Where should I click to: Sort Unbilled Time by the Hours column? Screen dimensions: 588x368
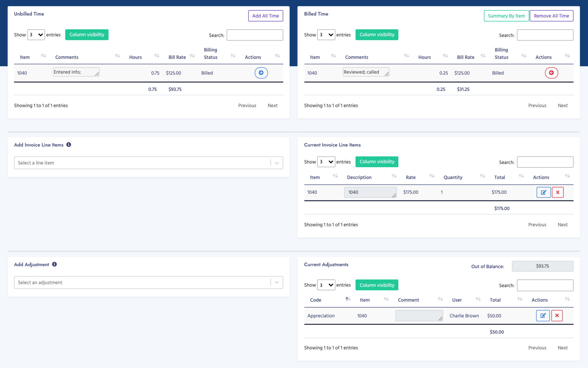click(157, 55)
